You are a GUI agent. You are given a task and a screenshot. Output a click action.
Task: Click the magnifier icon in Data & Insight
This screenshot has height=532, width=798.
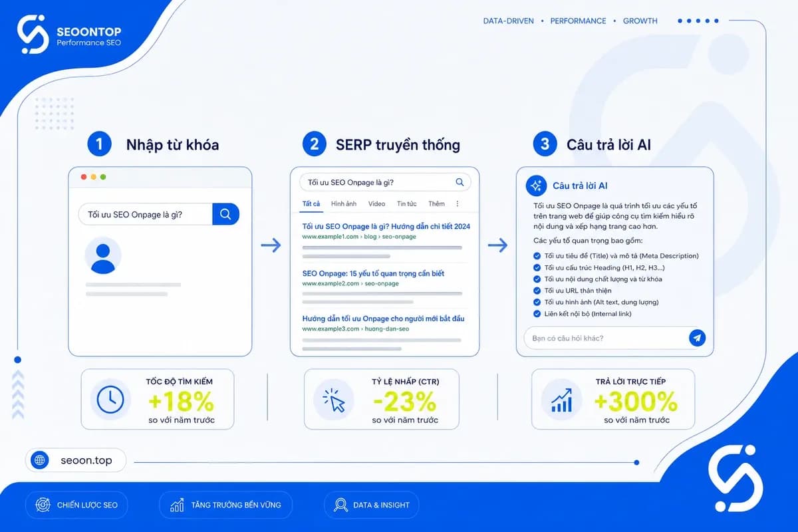click(x=340, y=505)
